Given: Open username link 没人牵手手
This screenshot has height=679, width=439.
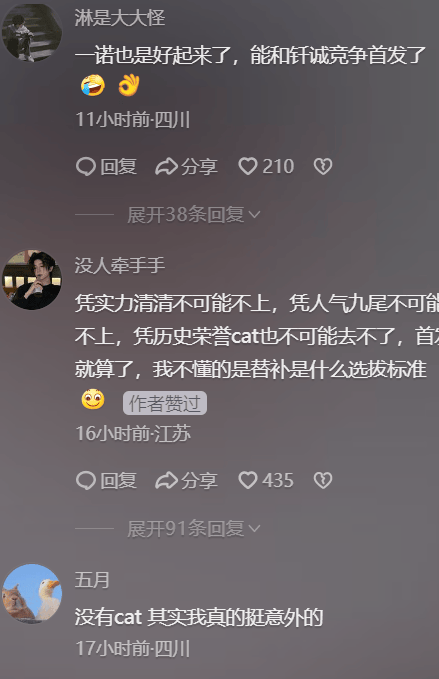Looking at the screenshot, I should click(120, 265).
